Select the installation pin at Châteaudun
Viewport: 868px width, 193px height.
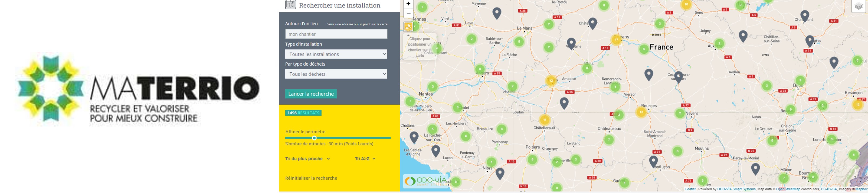click(593, 24)
